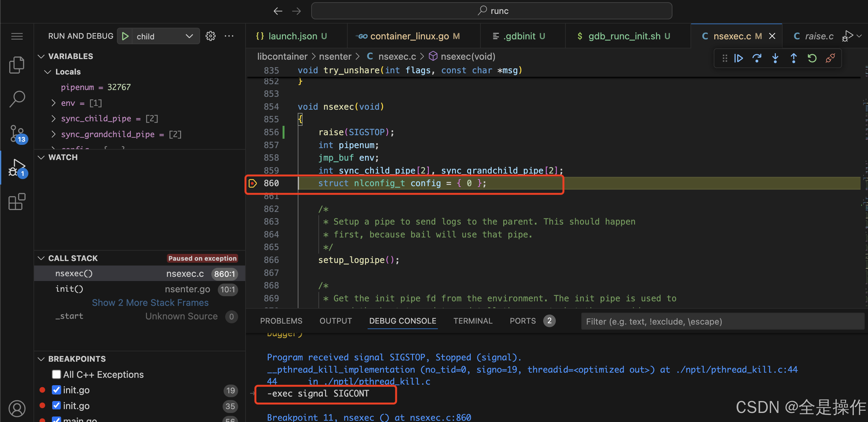Open the container_linux.go editor tab
Image resolution: width=868 pixels, height=422 pixels.
[x=409, y=36]
